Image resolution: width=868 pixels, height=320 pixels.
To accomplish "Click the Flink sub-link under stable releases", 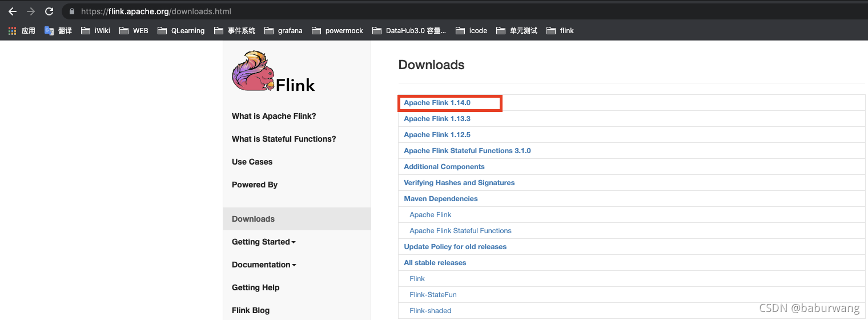I will click(417, 279).
